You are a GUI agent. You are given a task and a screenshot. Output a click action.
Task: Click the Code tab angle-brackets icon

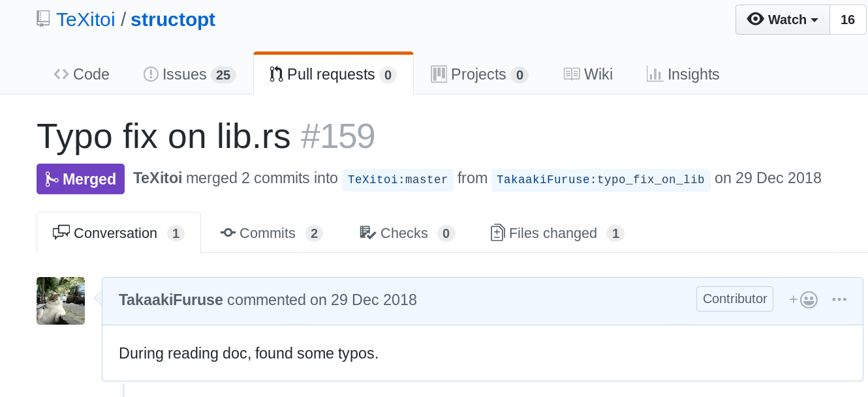(x=61, y=74)
